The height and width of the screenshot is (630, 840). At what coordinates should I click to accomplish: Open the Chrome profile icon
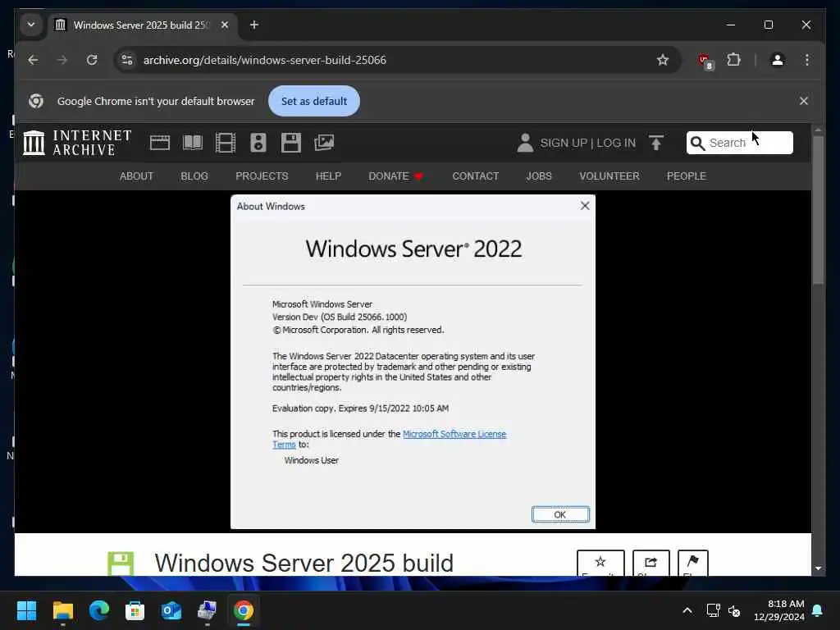pyautogui.click(x=778, y=60)
